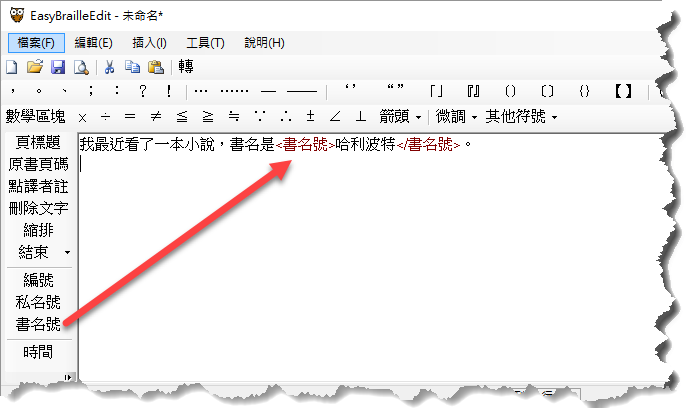Viewport: 686px width, 408px height.
Task: Cut selection with the scissors icon
Action: click(x=109, y=67)
